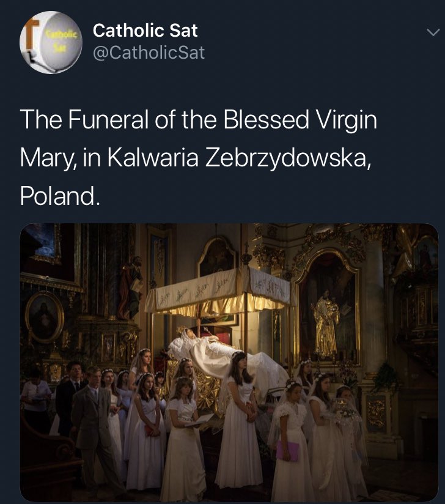Click the word 'Mary,' in the tweet text
Viewport: 445px width, 504px height.
(x=51, y=157)
